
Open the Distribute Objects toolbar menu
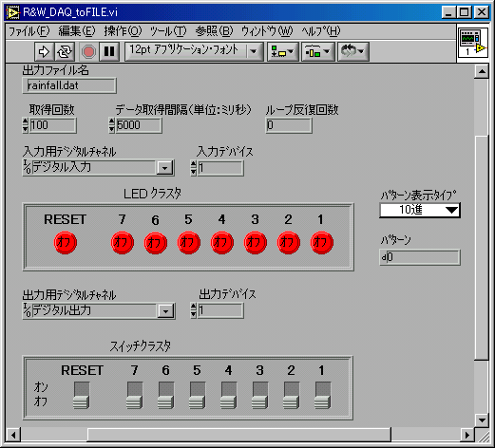click(x=317, y=51)
